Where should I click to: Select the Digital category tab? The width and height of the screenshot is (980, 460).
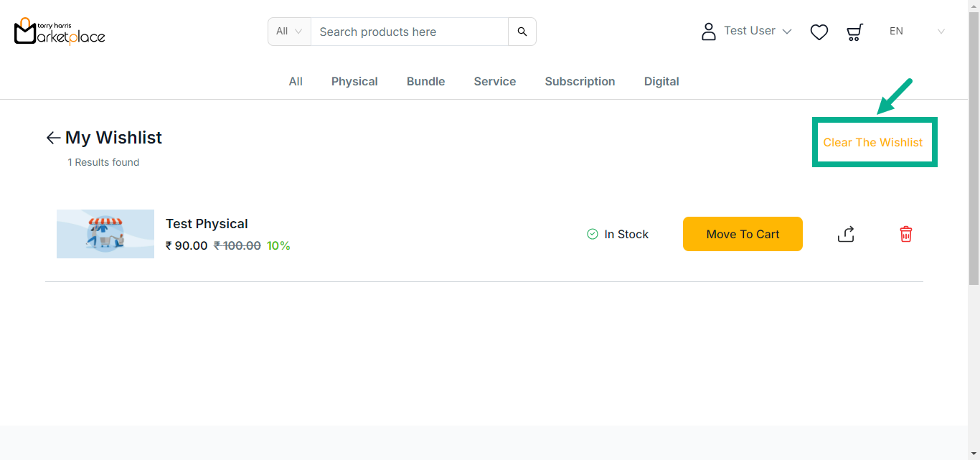click(x=661, y=82)
